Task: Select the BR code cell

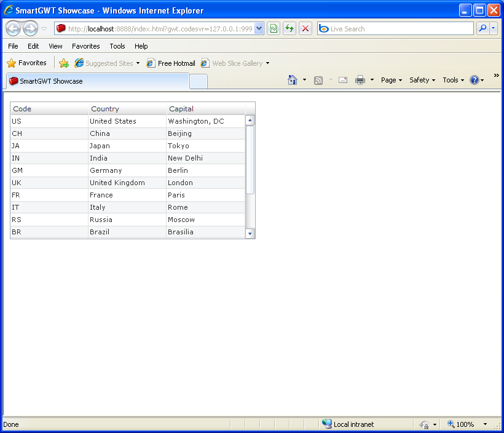Action: point(50,232)
